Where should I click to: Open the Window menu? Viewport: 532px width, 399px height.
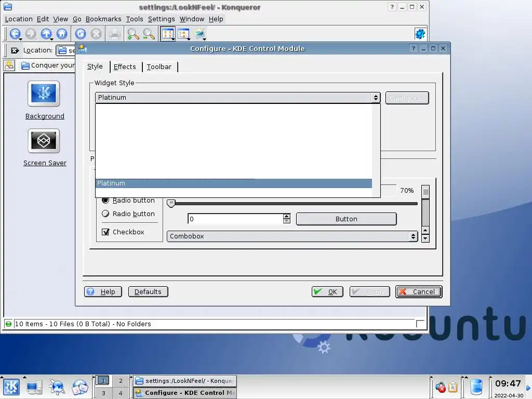tap(192, 19)
